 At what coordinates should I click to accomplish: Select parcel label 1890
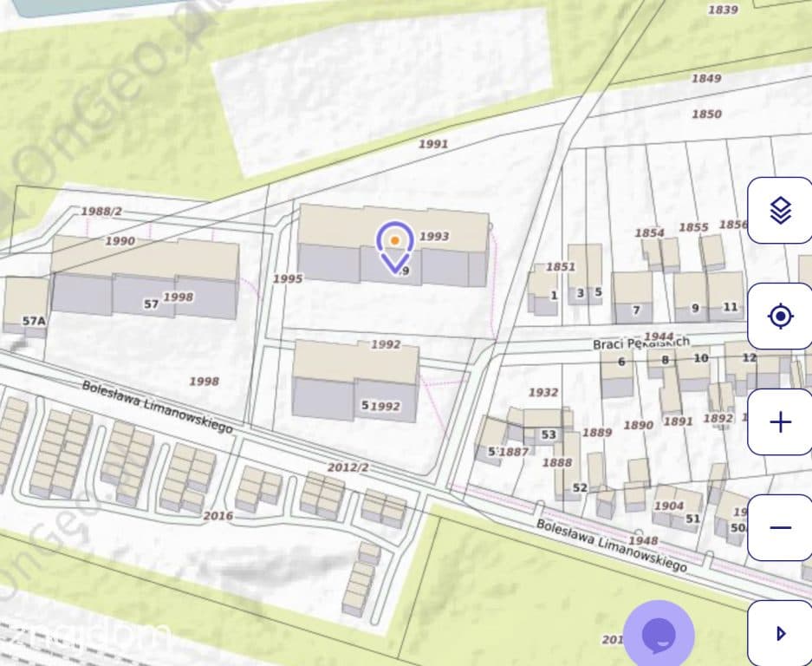(638, 426)
